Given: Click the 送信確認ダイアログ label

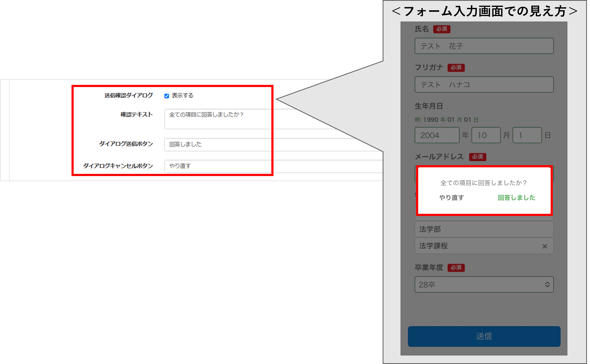Looking at the screenshot, I should [128, 96].
